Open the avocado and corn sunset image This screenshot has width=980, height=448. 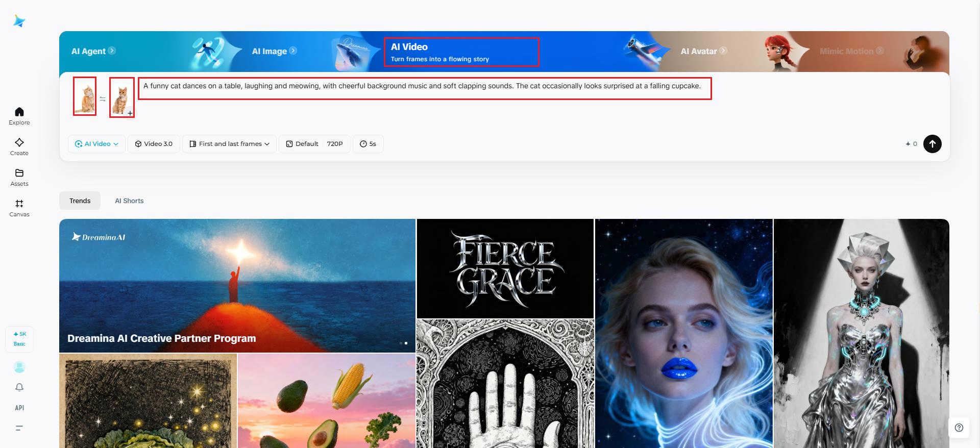coord(327,401)
